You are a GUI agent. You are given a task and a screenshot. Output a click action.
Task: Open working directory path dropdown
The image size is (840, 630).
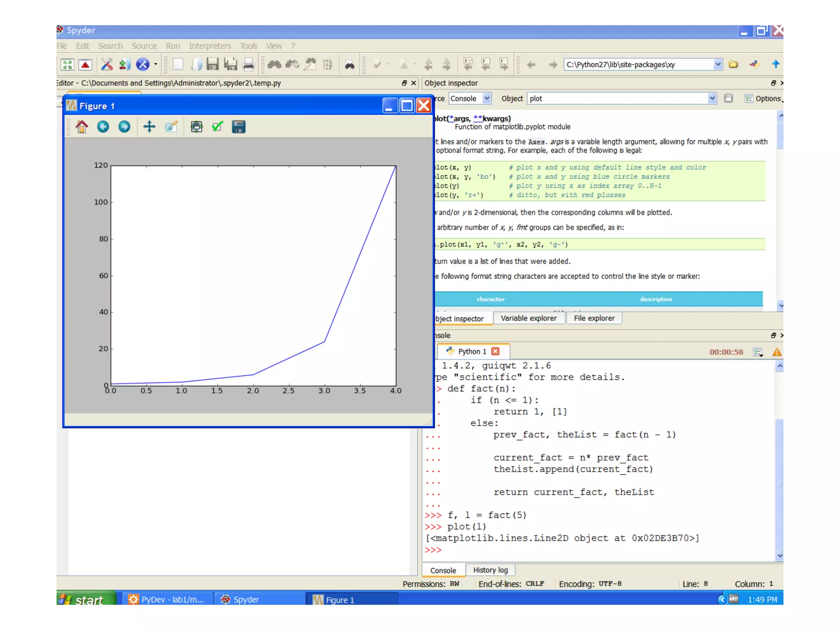pyautogui.click(x=717, y=64)
